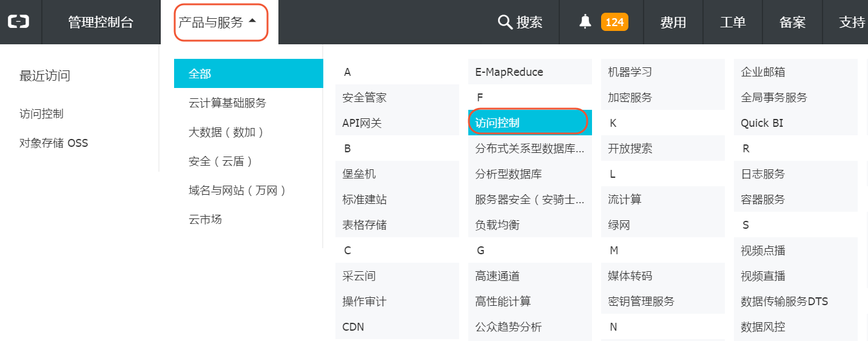Open 开放搜索 service

663,148
